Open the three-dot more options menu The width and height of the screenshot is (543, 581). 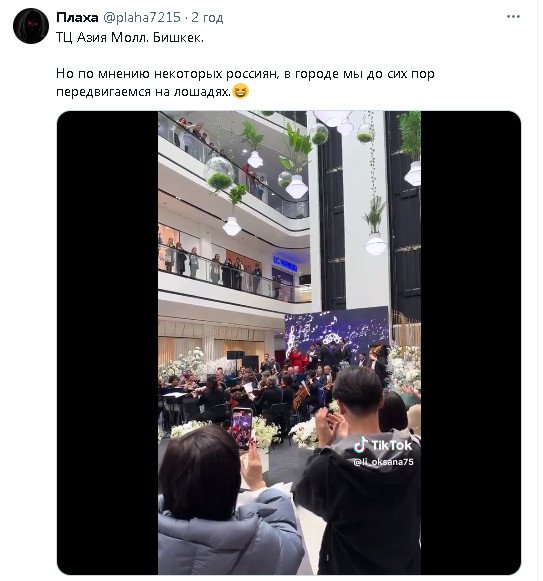[513, 17]
